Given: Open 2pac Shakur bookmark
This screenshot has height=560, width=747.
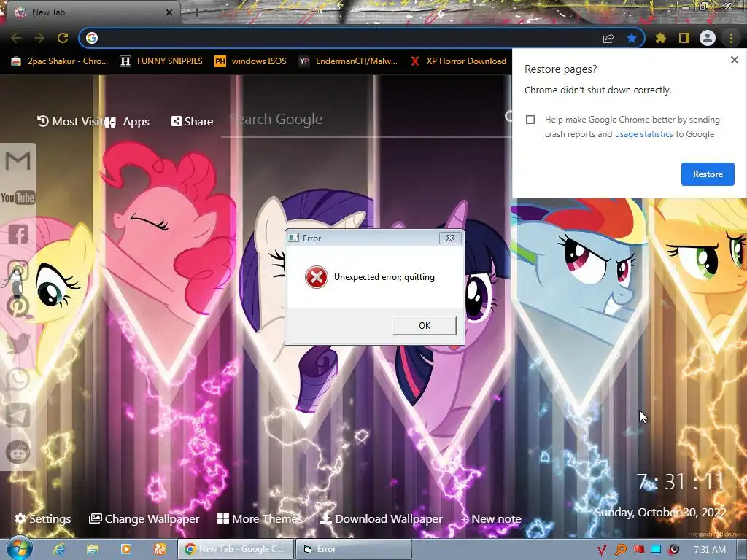Looking at the screenshot, I should coord(60,61).
